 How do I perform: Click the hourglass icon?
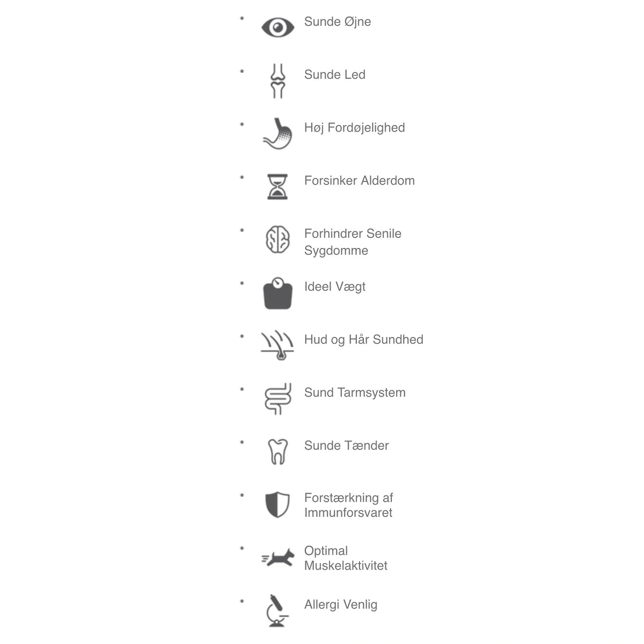277,187
